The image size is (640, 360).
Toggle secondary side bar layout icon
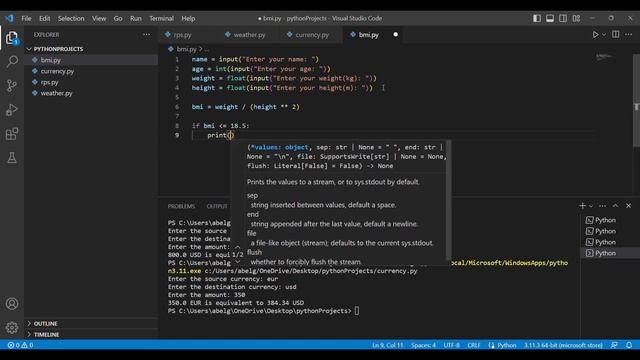pyautogui.click(x=563, y=18)
